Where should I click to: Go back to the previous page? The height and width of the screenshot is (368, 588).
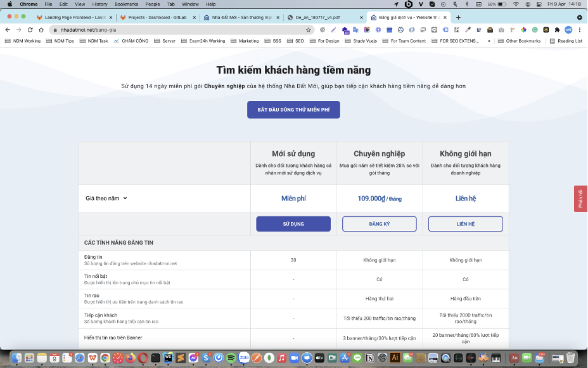pos(8,30)
